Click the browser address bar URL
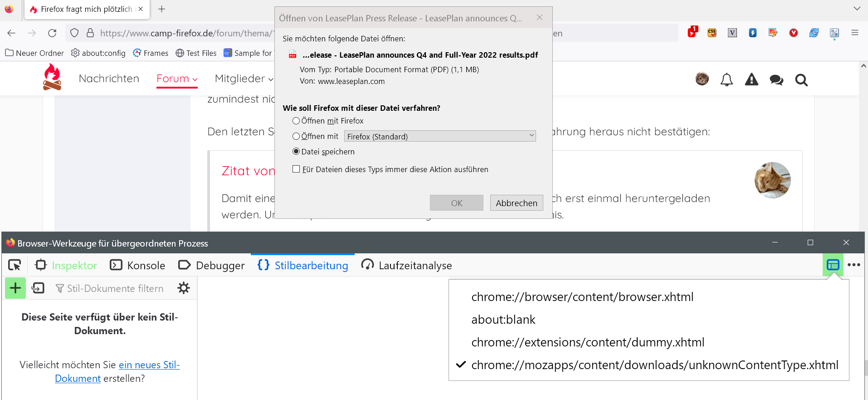Screen dimensions: 868x400 187,33
